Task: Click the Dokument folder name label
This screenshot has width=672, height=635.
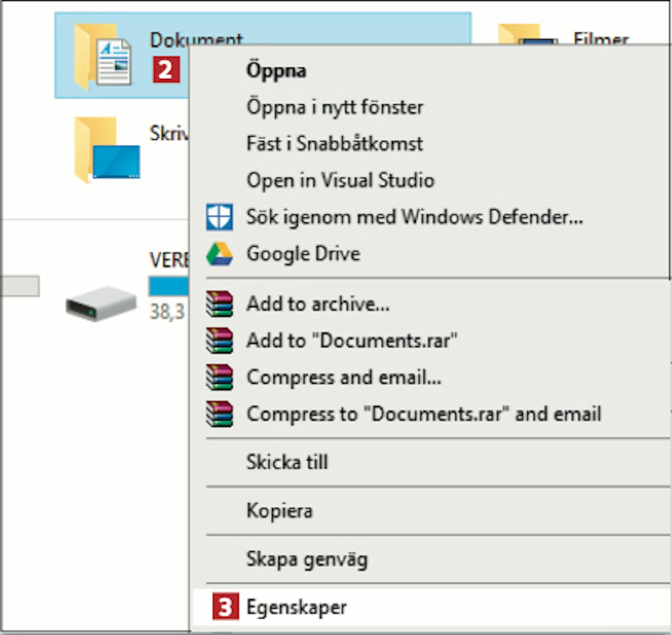Action: coord(196,39)
